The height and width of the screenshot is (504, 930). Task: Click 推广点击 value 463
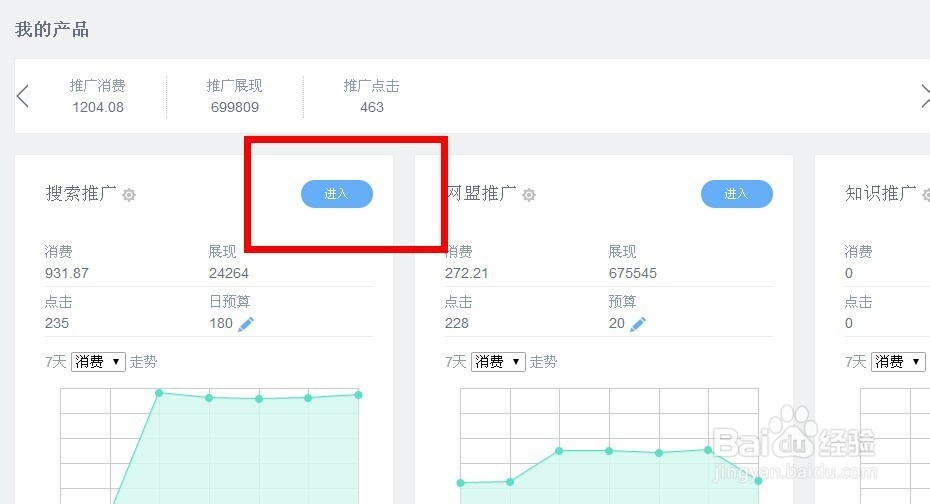pos(372,107)
